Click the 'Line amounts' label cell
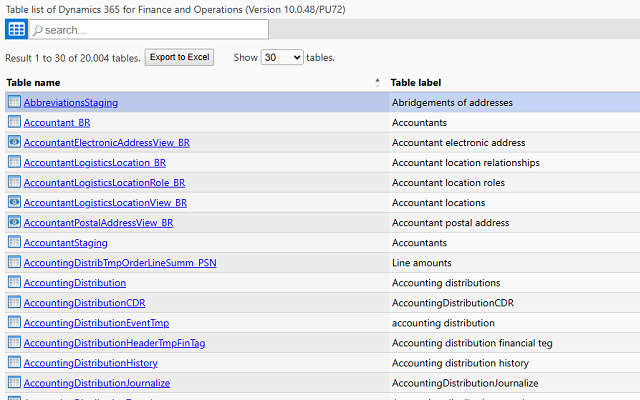 tap(422, 263)
